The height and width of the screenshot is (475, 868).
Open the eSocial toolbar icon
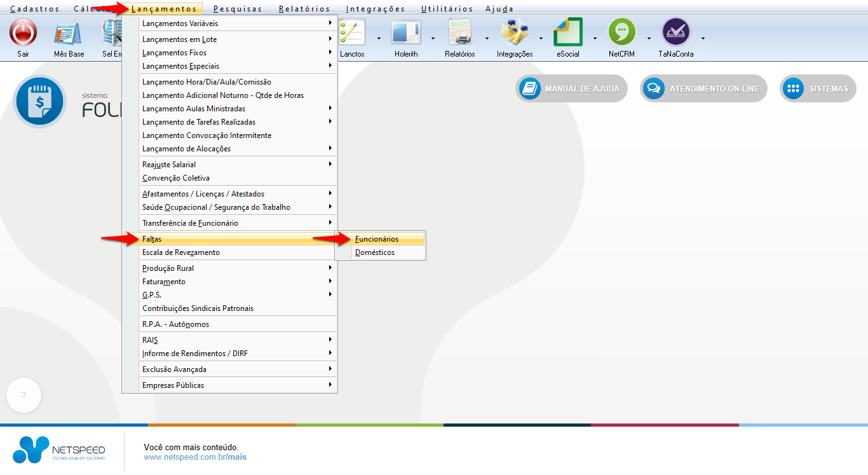[x=567, y=32]
